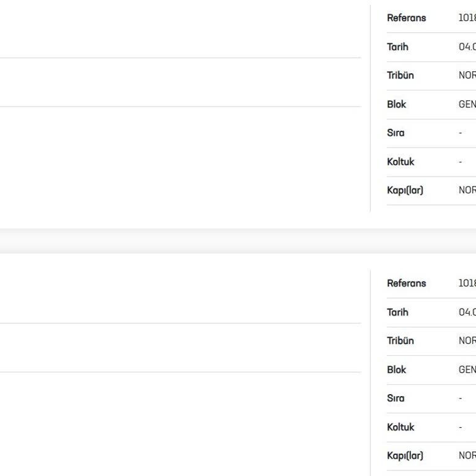Select the Koltuk label in the first ticket
The width and height of the screenshot is (476, 476).
click(400, 162)
